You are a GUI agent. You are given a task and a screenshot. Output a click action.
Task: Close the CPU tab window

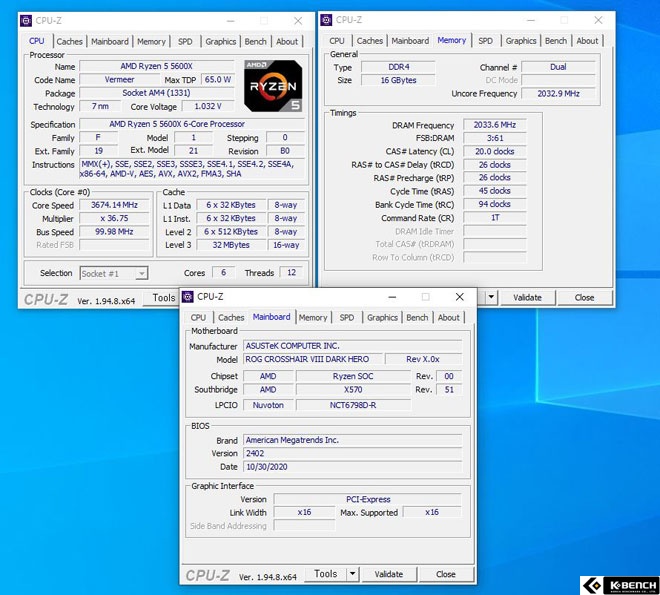298,21
